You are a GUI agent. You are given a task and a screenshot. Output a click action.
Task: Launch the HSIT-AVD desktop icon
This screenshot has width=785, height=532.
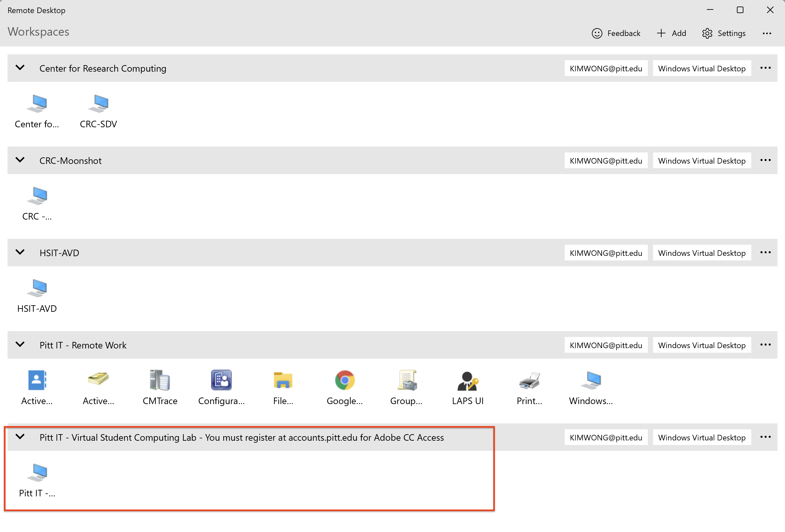pyautogui.click(x=37, y=296)
